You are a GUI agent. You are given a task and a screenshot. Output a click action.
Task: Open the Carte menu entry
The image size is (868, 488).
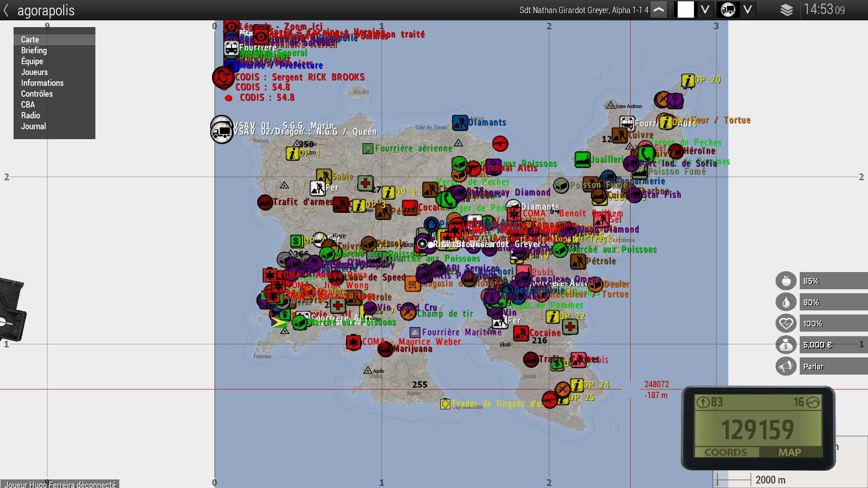tap(54, 40)
